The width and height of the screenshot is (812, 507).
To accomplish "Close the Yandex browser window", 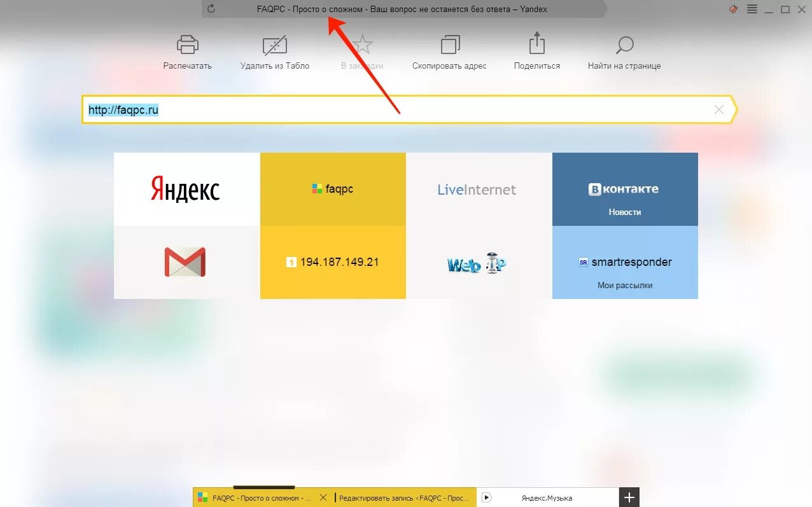I will click(802, 9).
